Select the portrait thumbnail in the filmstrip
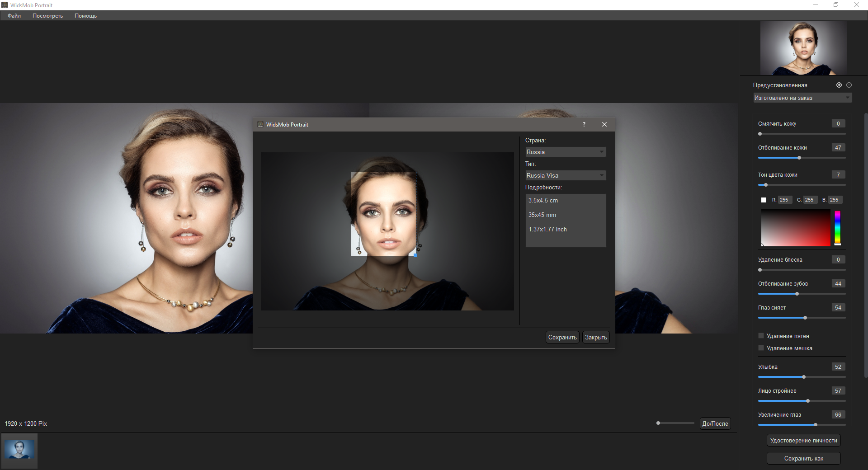Viewport: 868px width, 470px height. (19, 450)
